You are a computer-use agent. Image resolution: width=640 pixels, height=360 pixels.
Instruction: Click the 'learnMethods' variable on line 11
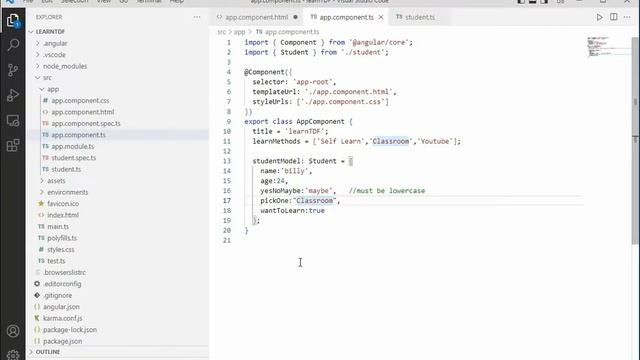[276, 141]
